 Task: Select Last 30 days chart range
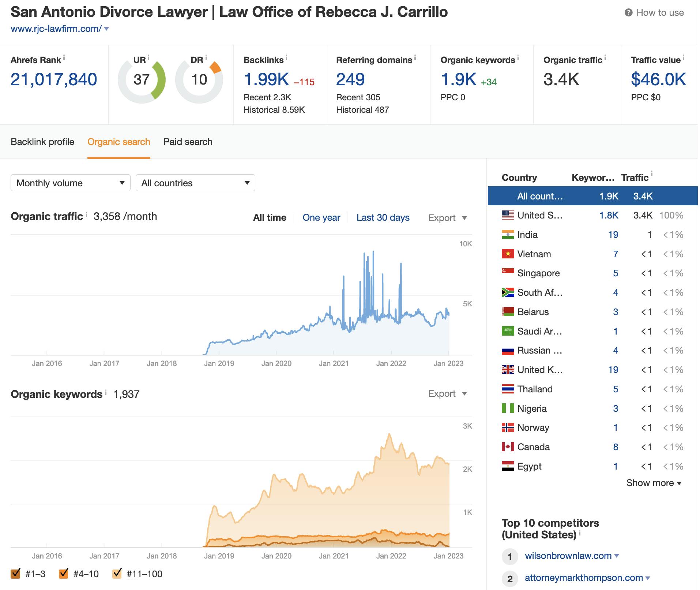coord(383,217)
